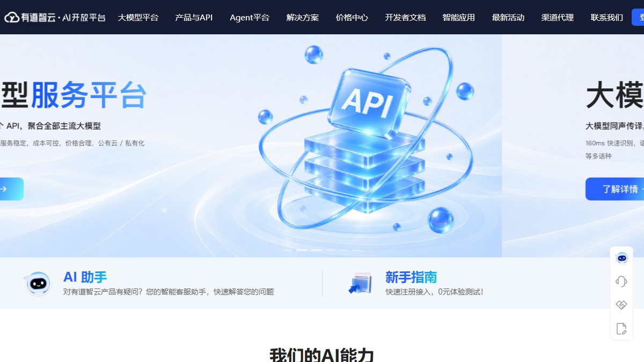The image size is (644, 362).
Task: Click the headset customer service icon
Action: (621, 281)
